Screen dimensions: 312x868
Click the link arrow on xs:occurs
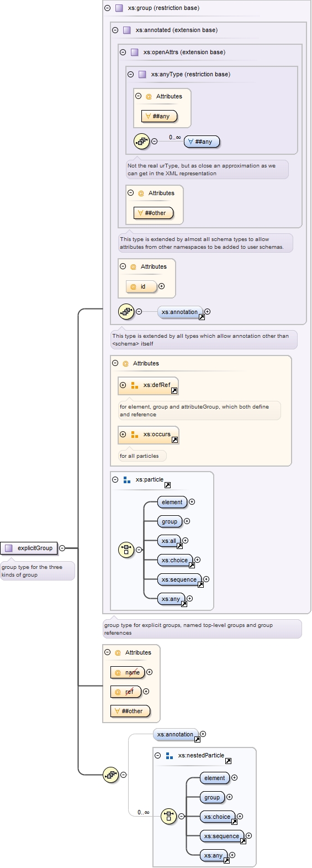[174, 440]
